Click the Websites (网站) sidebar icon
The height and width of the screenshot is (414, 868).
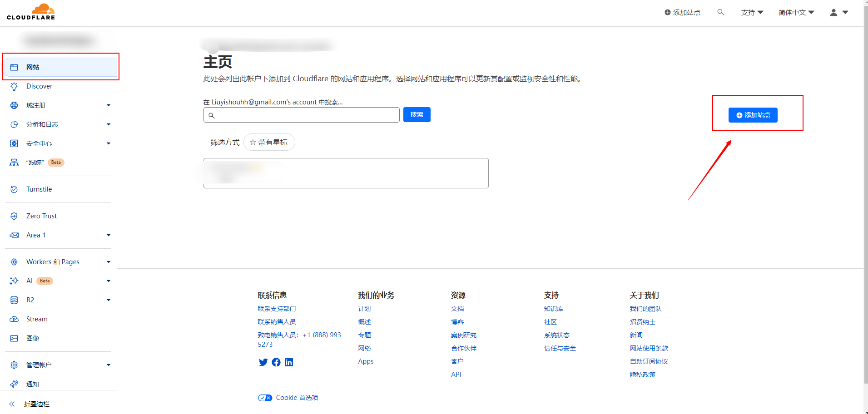pos(14,67)
